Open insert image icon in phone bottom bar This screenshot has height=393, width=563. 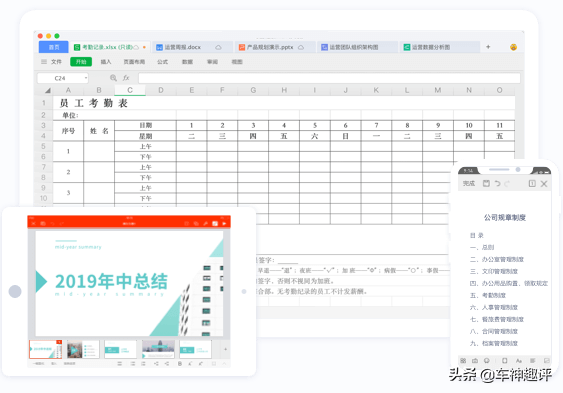click(x=546, y=360)
